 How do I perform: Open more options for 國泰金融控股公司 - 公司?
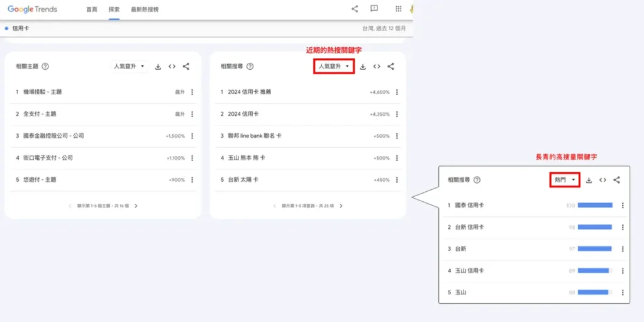pyautogui.click(x=192, y=136)
